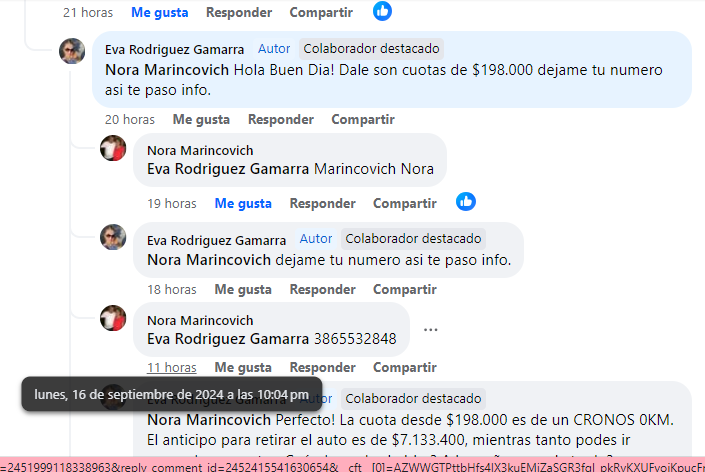Click Compartir next to 21 horas
This screenshot has height=472, width=705.
coord(321,13)
